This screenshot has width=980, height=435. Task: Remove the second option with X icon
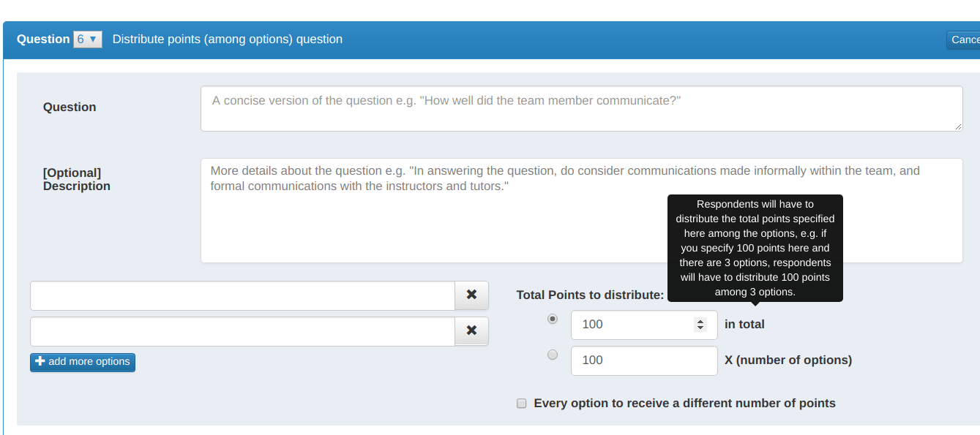[471, 330]
